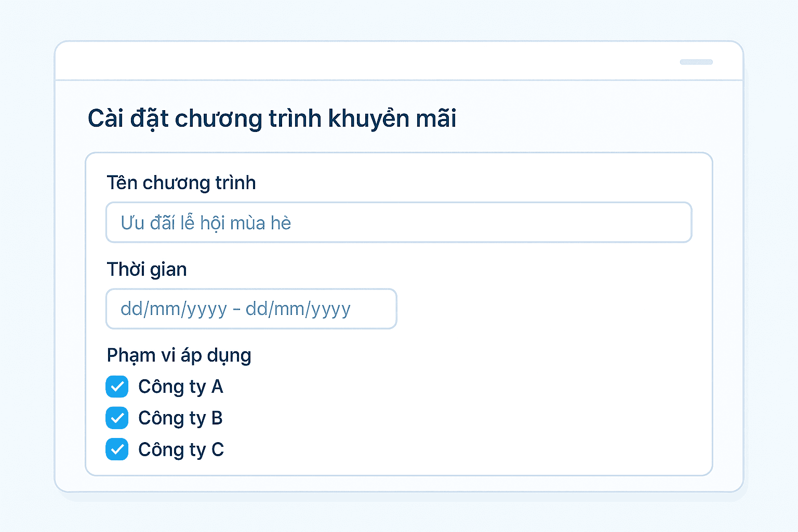The image size is (798, 532).
Task: Deselect the Công ty C checkbox
Action: pos(117,449)
